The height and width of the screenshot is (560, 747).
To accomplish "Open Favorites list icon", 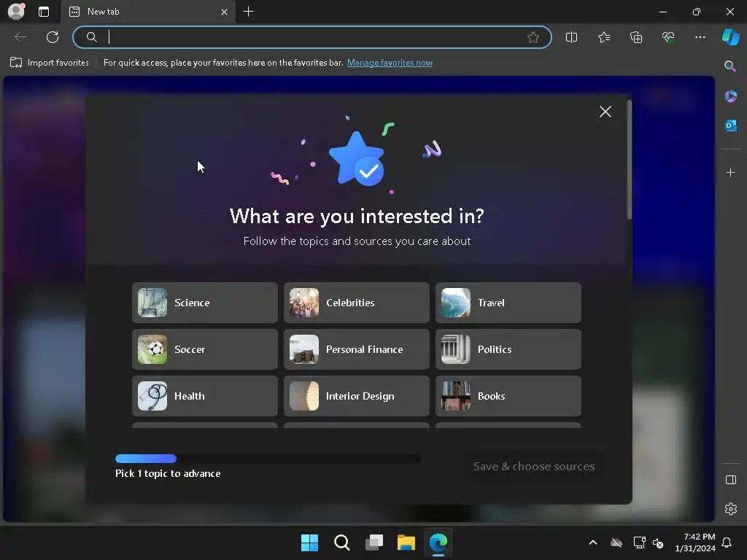I will 603,37.
